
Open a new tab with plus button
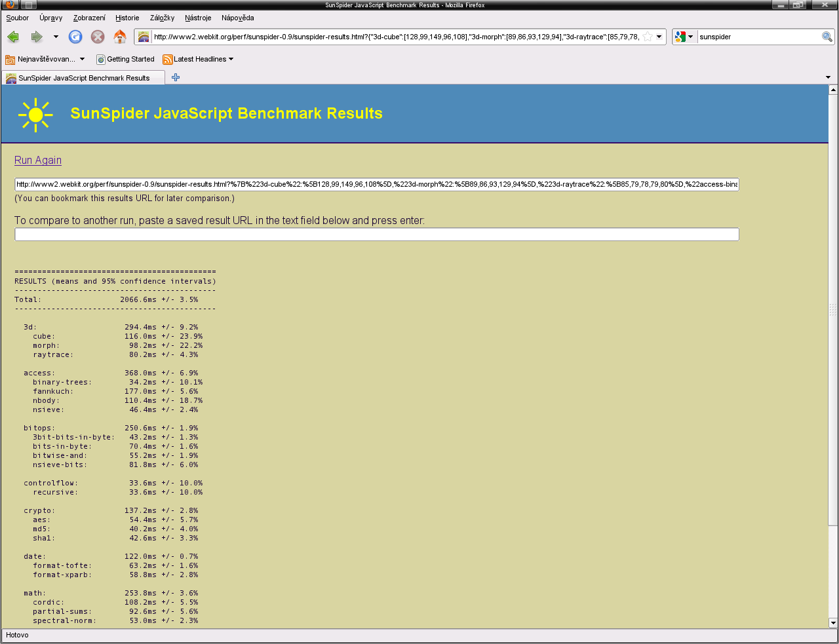(x=176, y=77)
